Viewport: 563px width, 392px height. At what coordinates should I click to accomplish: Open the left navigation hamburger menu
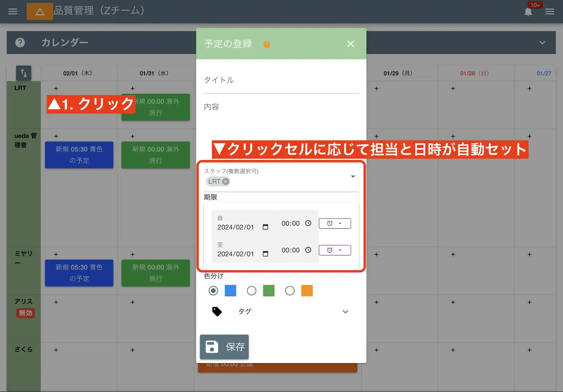click(12, 11)
